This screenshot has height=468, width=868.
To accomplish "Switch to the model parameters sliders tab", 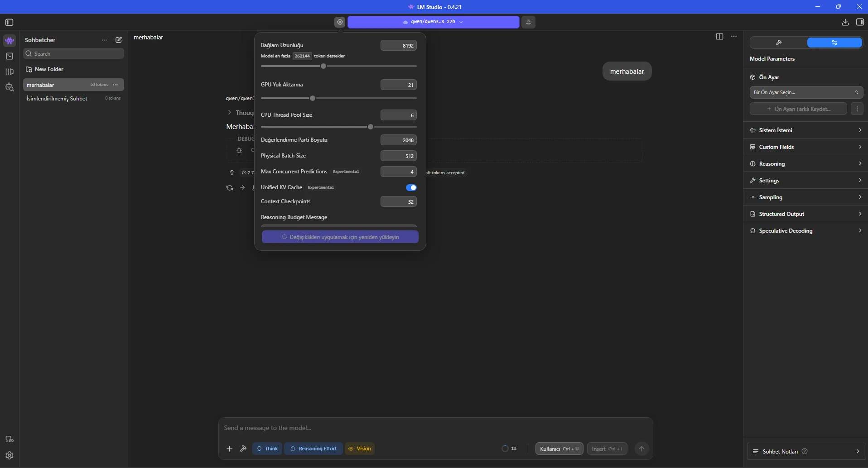I will [x=834, y=43].
